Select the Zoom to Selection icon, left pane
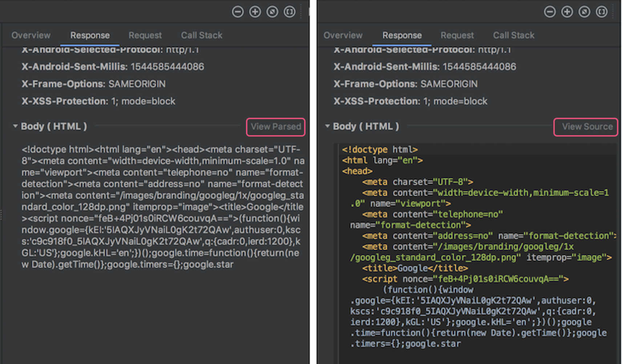The width and height of the screenshot is (622, 364). tap(289, 11)
